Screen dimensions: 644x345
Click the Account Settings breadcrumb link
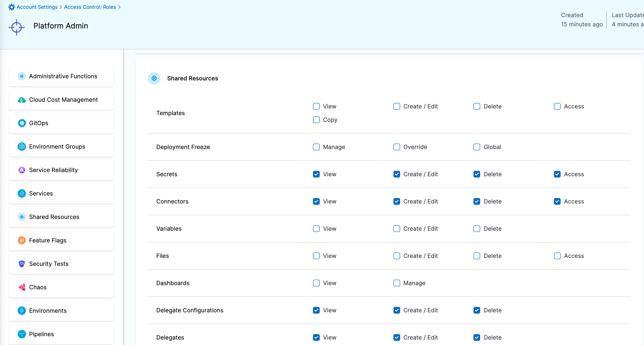(36, 7)
